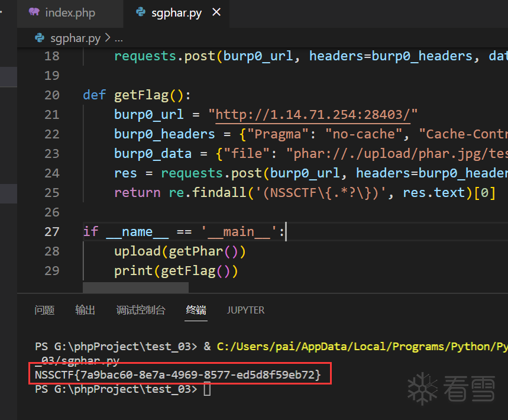Click line number 25 in the gutter
Viewport: 508px width, 420px height.
(x=52, y=193)
